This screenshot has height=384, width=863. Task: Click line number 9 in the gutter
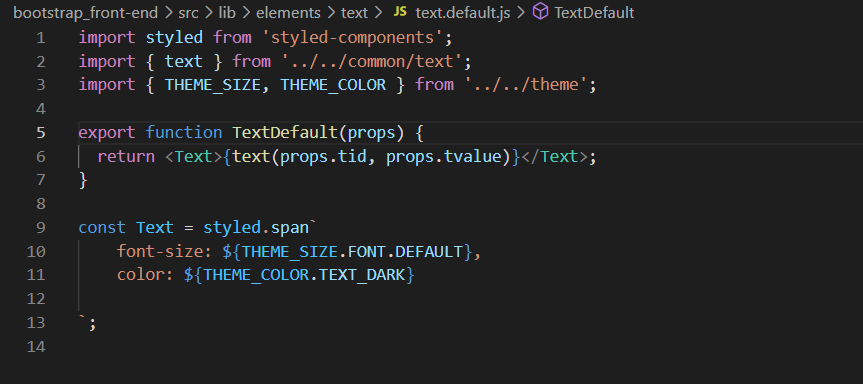(40, 228)
